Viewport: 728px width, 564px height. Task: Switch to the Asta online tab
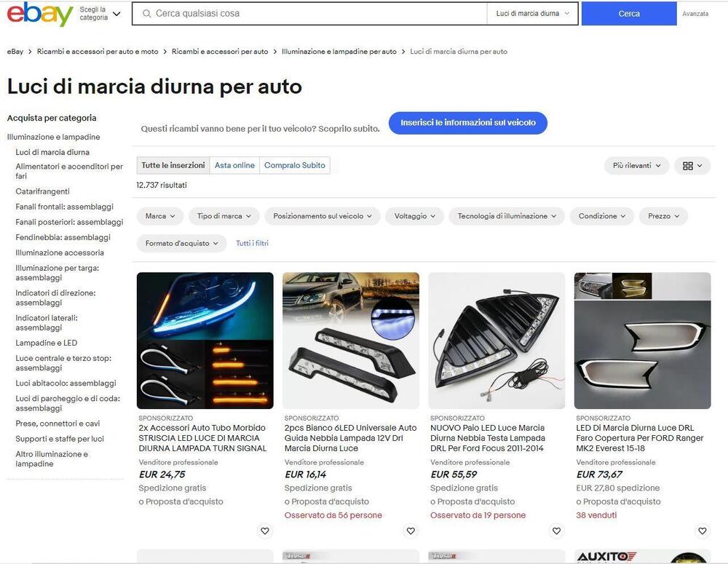(234, 165)
